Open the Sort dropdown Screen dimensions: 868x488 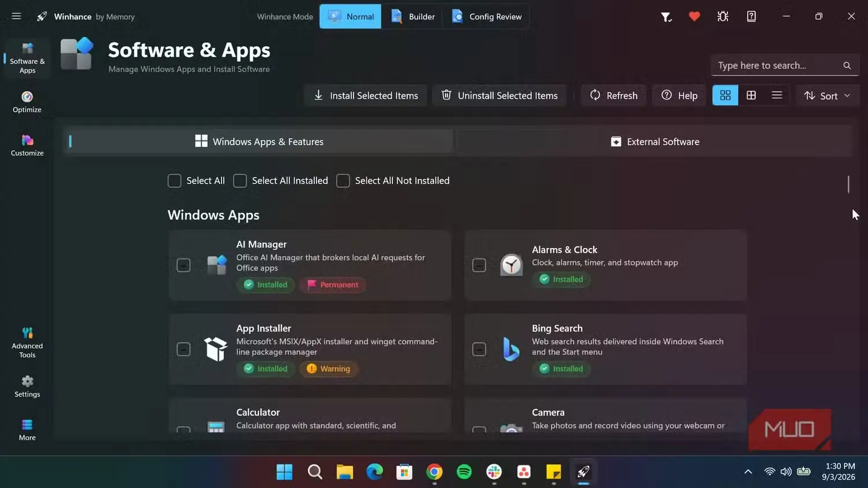(827, 95)
